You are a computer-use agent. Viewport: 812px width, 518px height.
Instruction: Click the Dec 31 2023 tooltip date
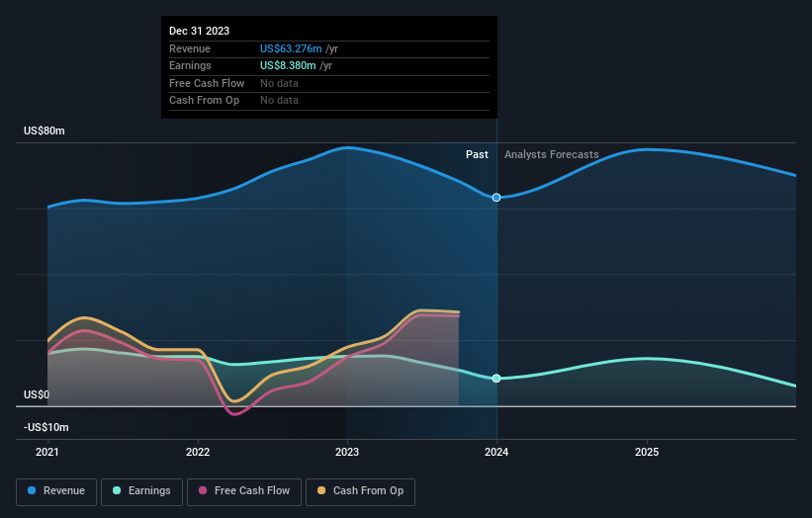(x=200, y=31)
